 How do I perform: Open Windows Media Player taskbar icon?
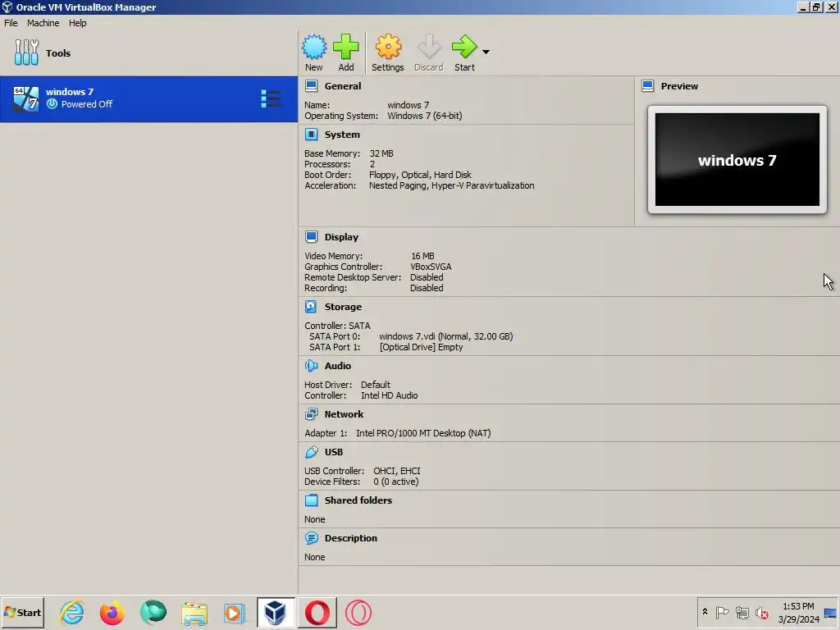(x=235, y=612)
